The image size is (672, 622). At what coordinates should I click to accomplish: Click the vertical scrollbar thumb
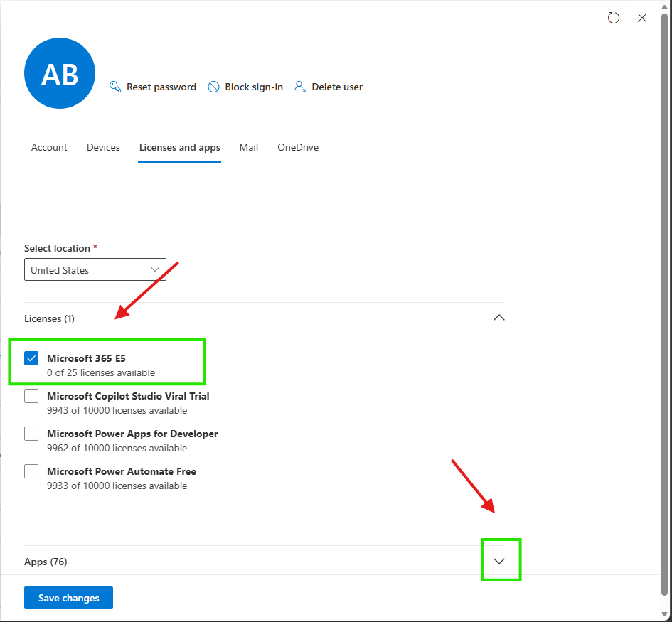664,304
